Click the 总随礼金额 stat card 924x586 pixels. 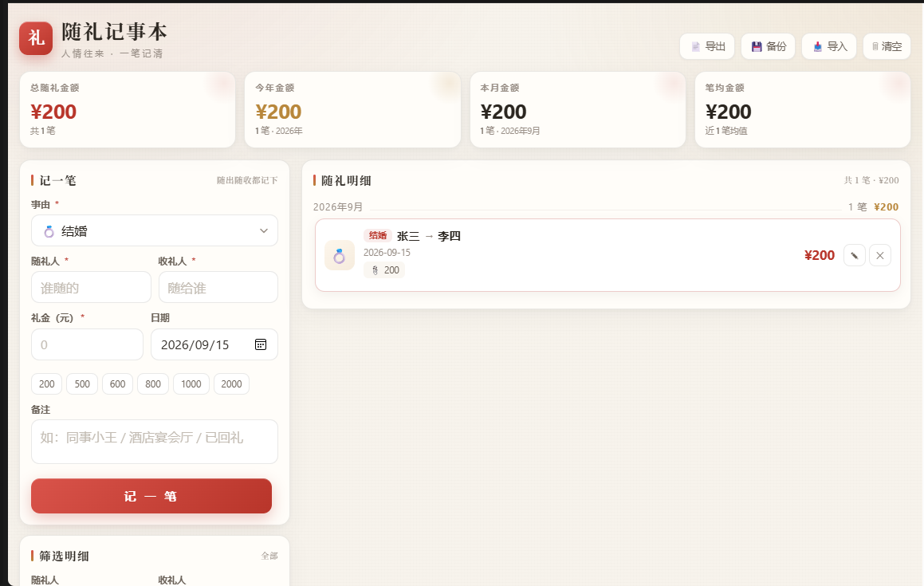pos(128,110)
